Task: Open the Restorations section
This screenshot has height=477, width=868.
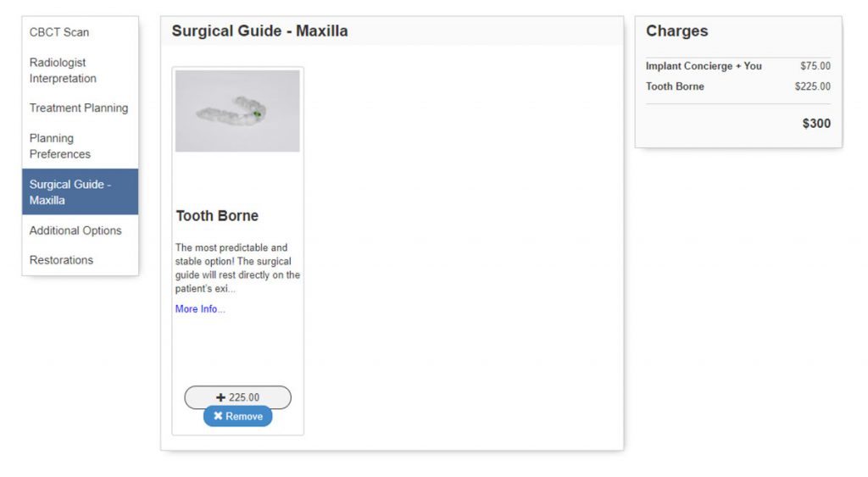Action: tap(61, 260)
